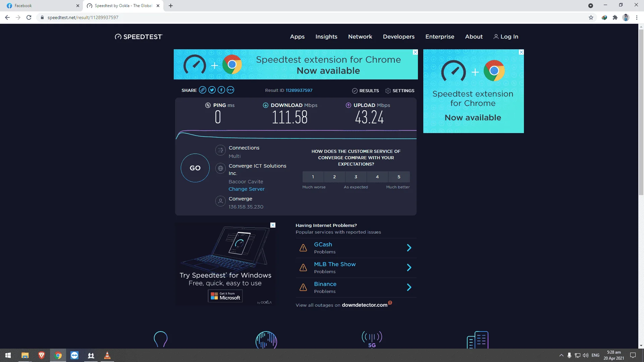
Task: Copy share link via the link icon
Action: [x=202, y=90]
